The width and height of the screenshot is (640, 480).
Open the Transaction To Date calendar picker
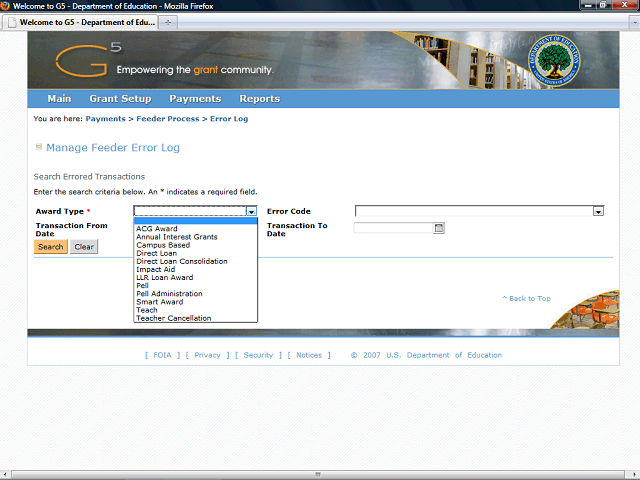[439, 228]
